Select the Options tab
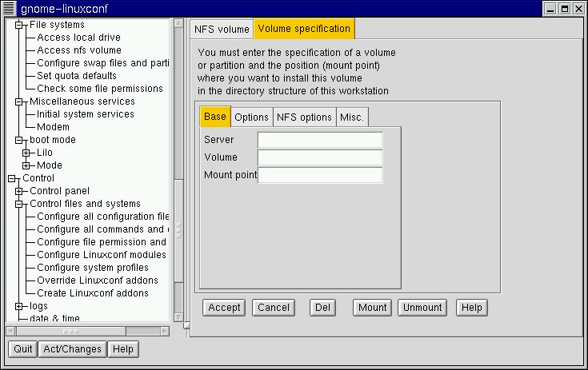The width and height of the screenshot is (588, 370). coord(251,117)
